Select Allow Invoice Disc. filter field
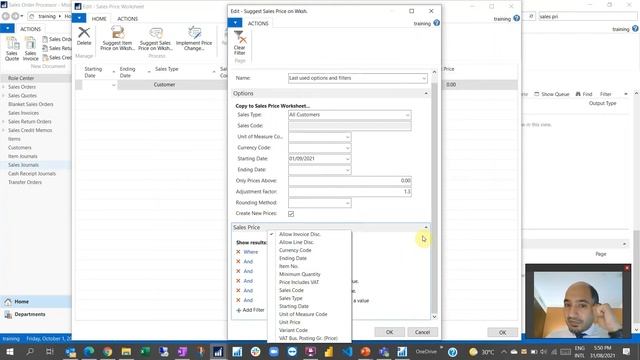This screenshot has height=360, width=640. coord(300,234)
